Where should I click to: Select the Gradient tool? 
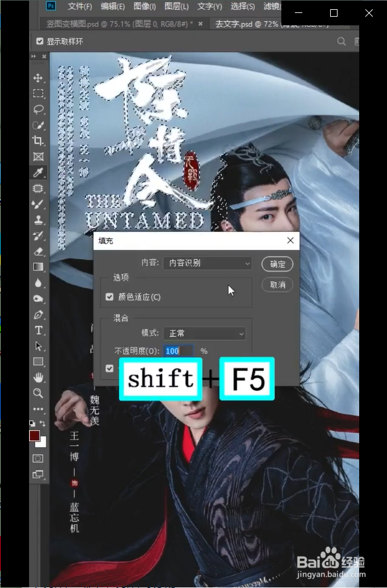(x=38, y=267)
